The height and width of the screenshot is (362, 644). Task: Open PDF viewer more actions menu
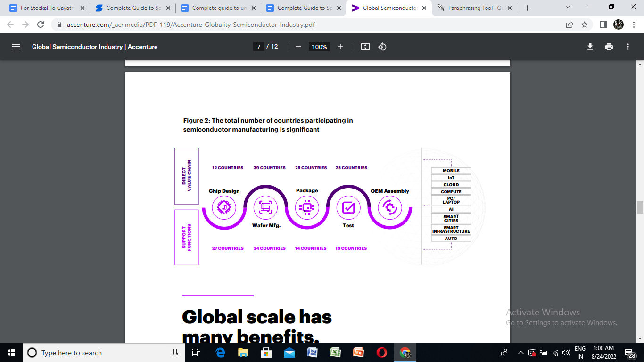click(628, 47)
